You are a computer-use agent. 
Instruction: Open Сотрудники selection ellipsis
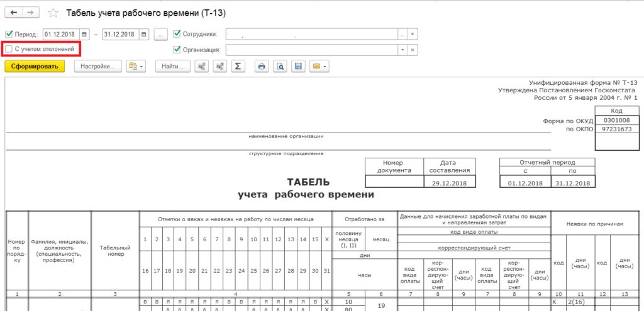pos(402,34)
